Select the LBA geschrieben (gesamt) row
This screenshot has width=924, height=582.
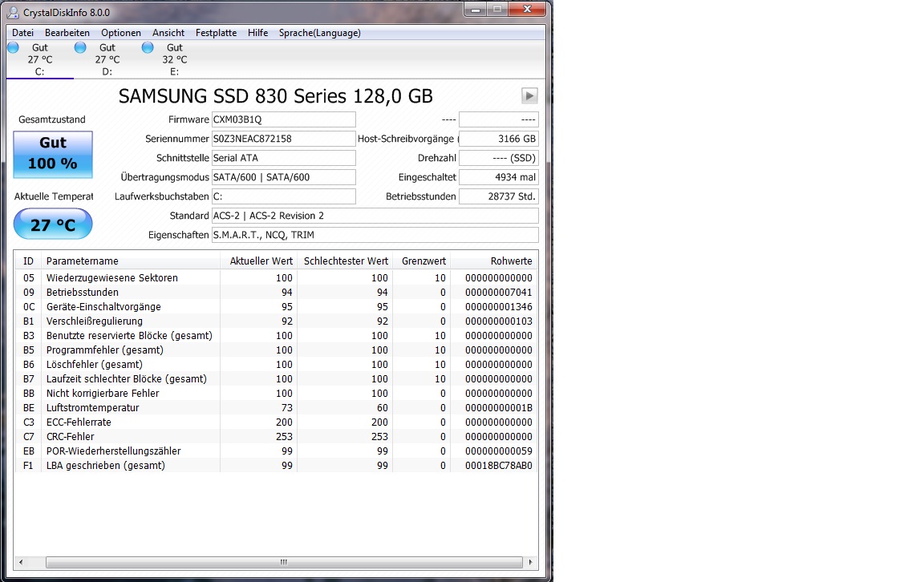pos(276,466)
